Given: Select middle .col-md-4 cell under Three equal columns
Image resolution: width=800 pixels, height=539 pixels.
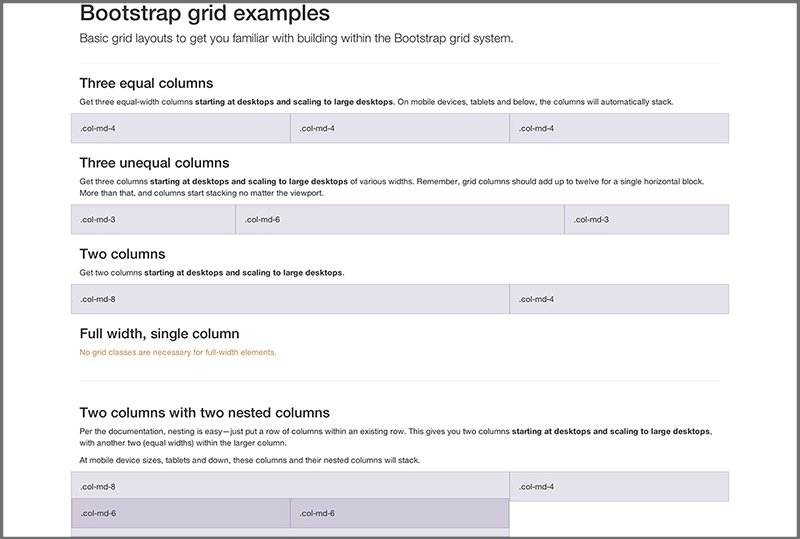Looking at the screenshot, I should [400, 128].
